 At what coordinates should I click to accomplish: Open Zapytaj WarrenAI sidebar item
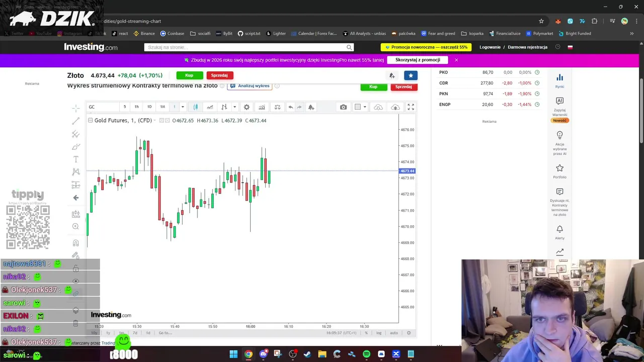(559, 110)
